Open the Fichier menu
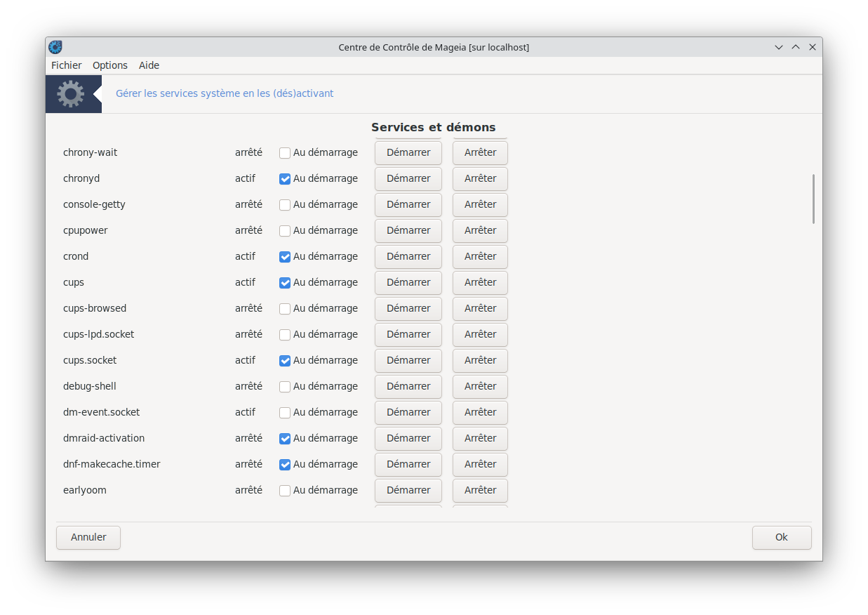The width and height of the screenshot is (868, 615). [66, 65]
